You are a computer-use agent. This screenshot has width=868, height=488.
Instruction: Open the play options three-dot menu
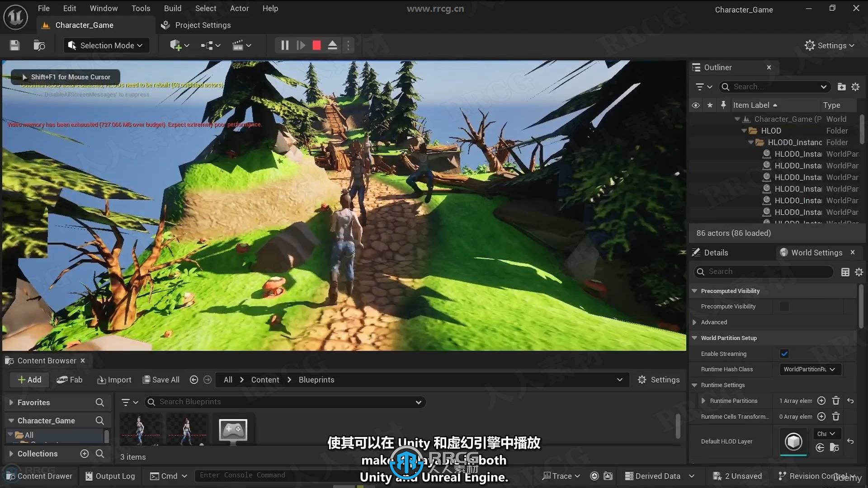click(348, 45)
